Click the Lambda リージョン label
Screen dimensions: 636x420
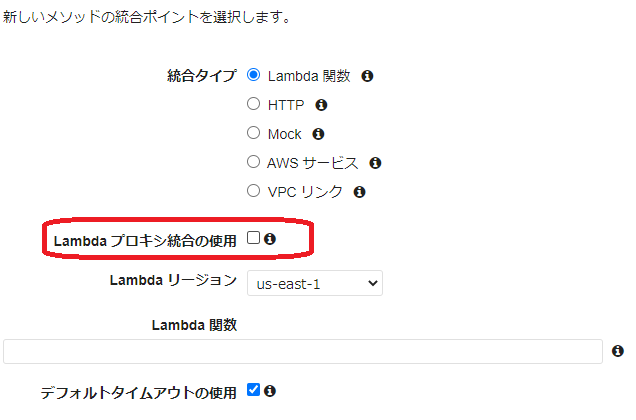coord(173,281)
